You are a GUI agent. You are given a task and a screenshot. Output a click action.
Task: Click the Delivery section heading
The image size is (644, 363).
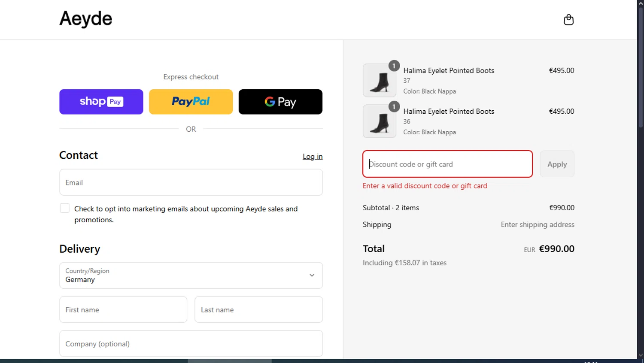[x=80, y=249]
